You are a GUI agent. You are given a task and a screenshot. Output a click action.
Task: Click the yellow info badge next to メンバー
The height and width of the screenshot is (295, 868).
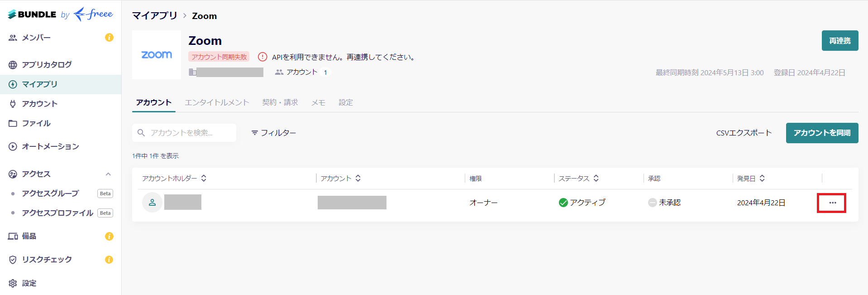109,38
